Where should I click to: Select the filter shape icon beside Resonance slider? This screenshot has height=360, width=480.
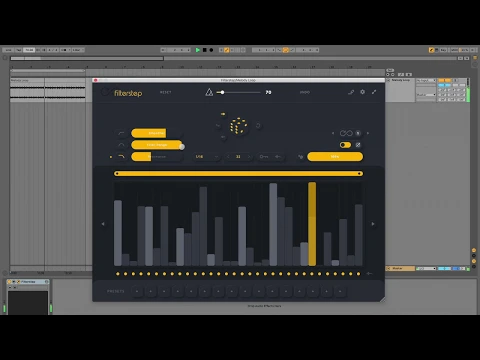pos(121,156)
